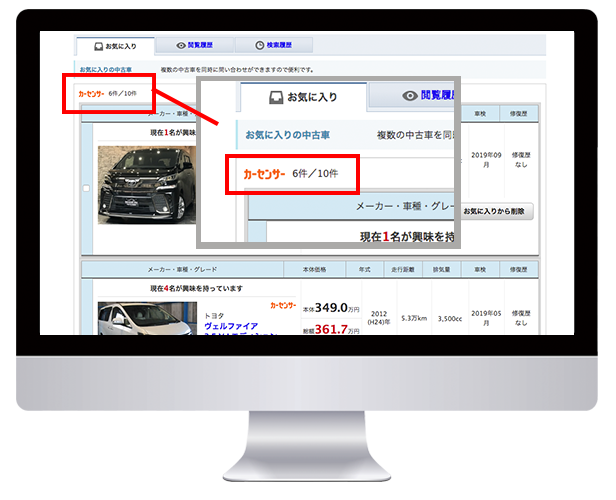Switch to the small お気に入り tab
Viewport: 616px width, 500px height.
(x=116, y=45)
